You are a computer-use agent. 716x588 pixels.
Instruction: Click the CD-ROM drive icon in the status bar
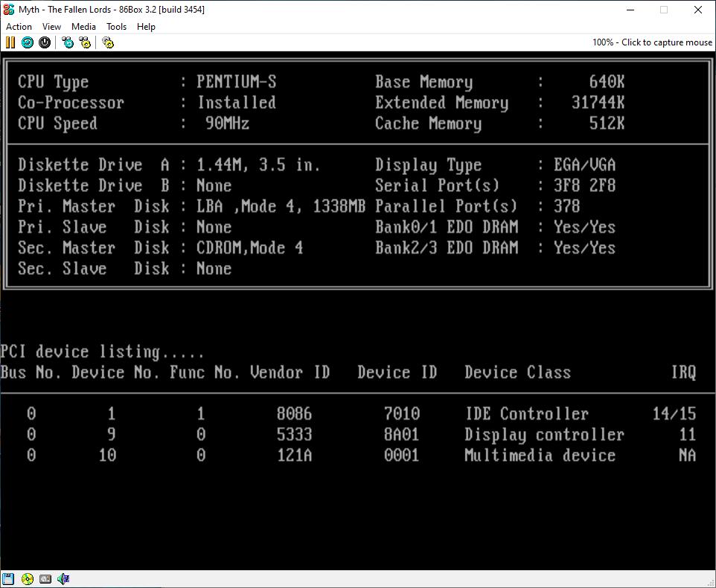point(28,578)
